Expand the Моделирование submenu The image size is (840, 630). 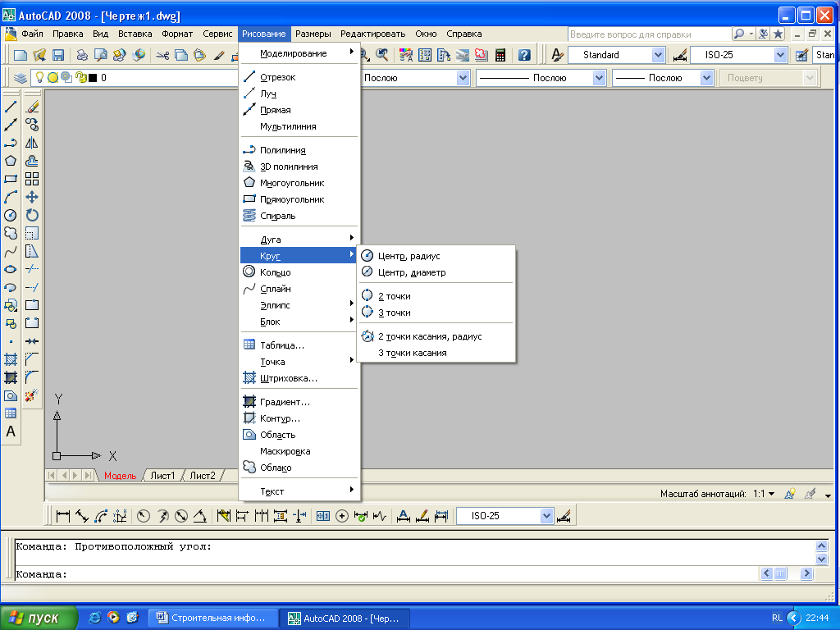pos(299,53)
